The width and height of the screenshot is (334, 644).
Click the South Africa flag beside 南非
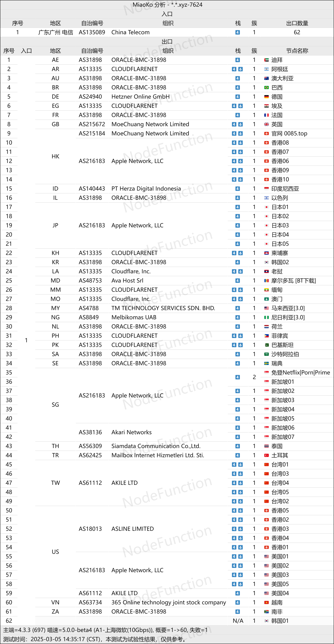tap(266, 611)
